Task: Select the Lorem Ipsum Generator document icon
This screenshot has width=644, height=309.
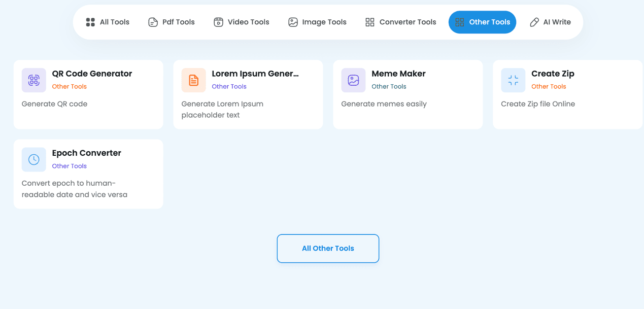Action: pyautogui.click(x=193, y=80)
